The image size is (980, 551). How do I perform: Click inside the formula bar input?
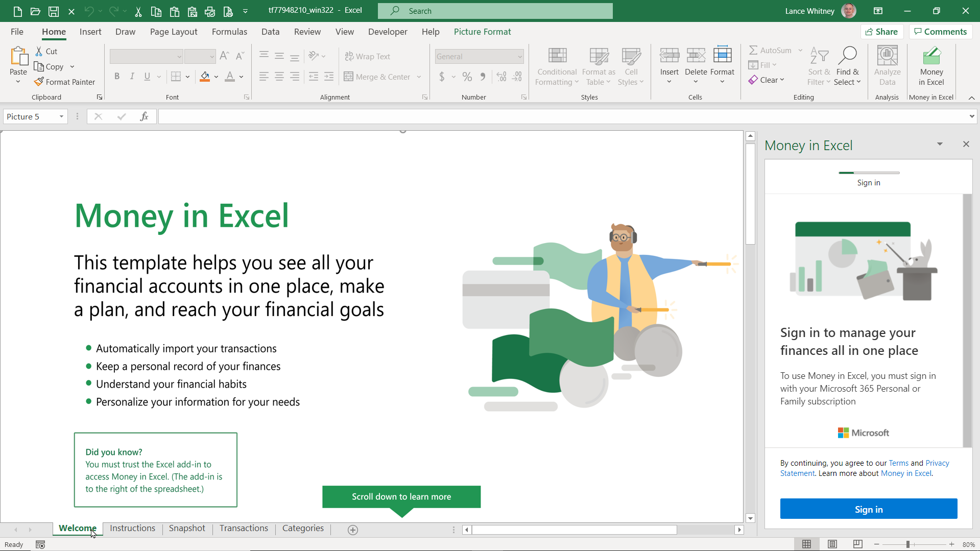[562, 116]
